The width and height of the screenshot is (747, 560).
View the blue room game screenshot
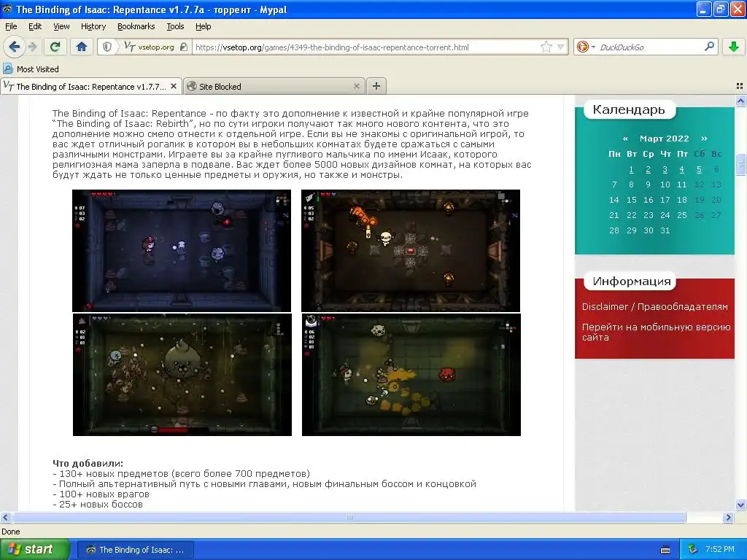tap(182, 251)
